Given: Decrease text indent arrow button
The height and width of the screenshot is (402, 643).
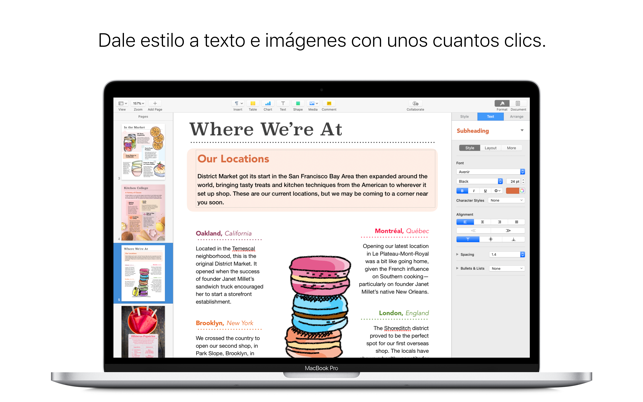Looking at the screenshot, I should pyautogui.click(x=473, y=231).
